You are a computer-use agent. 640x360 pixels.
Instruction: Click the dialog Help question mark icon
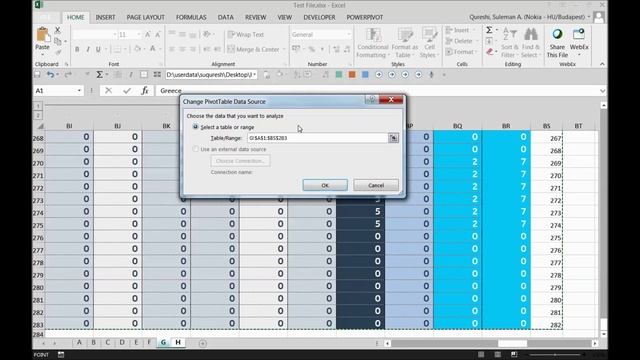point(372,100)
